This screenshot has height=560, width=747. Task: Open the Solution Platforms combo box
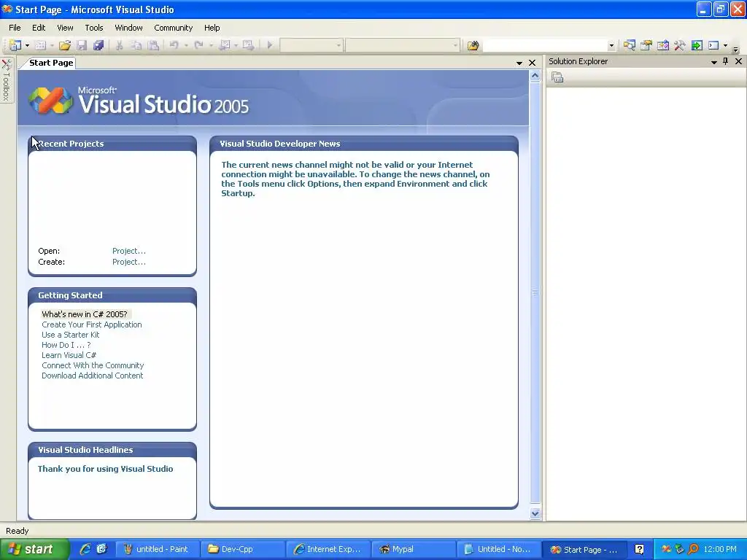(x=403, y=45)
